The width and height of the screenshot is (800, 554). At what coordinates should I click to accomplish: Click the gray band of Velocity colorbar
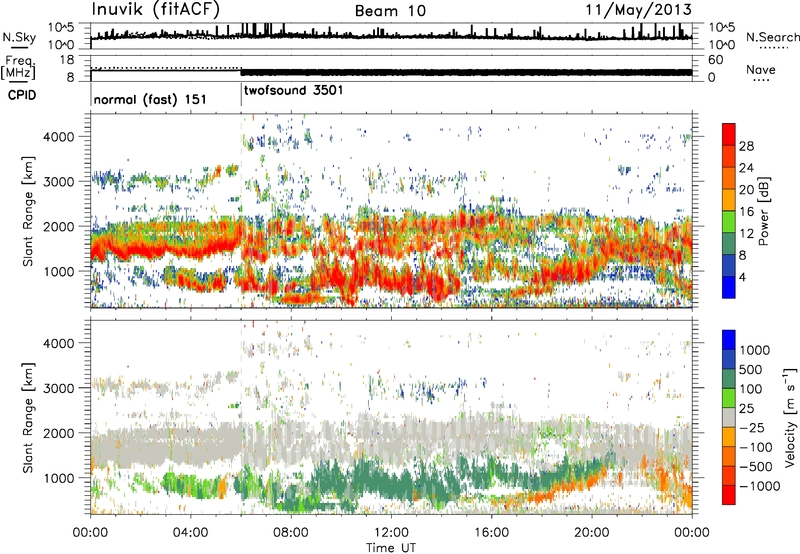pyautogui.click(x=729, y=418)
